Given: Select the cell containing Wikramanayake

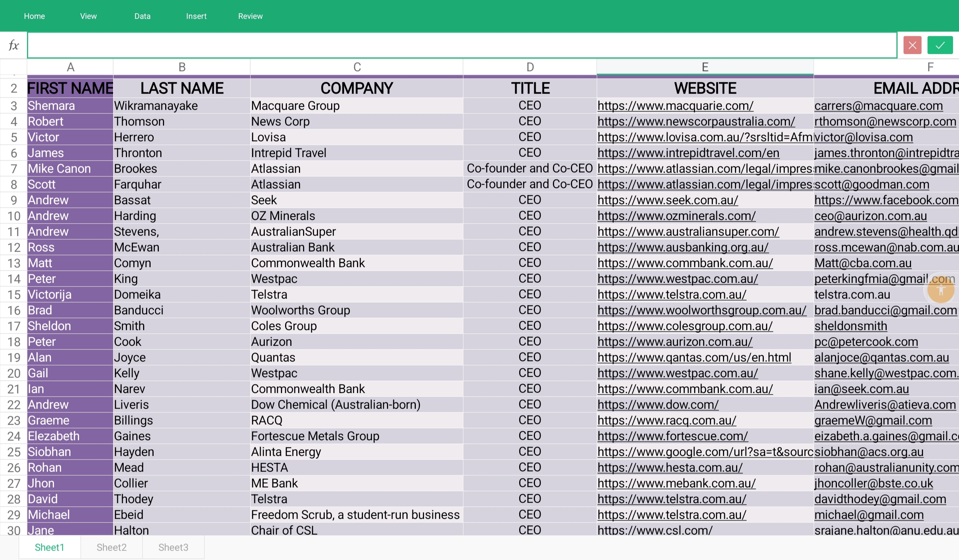Looking at the screenshot, I should click(182, 106).
